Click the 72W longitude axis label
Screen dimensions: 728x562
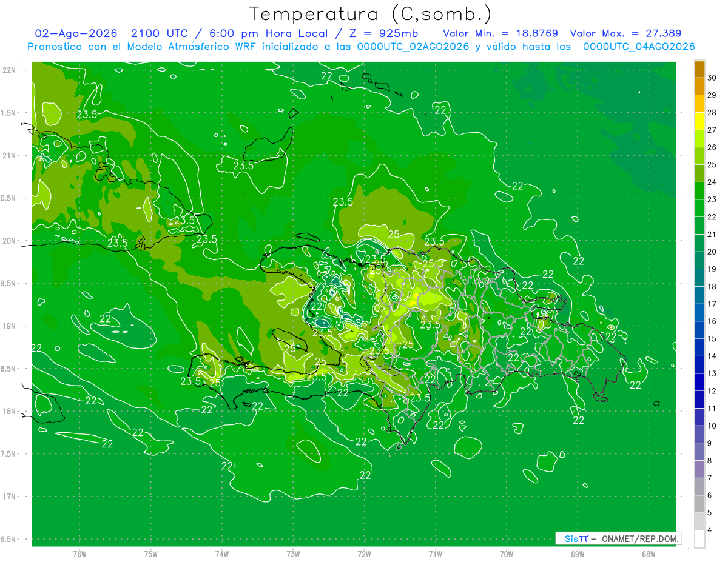(x=364, y=554)
